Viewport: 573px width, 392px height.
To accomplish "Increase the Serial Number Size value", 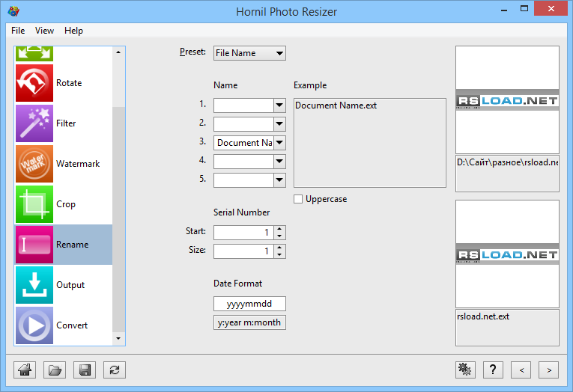I will pyautogui.click(x=279, y=248).
